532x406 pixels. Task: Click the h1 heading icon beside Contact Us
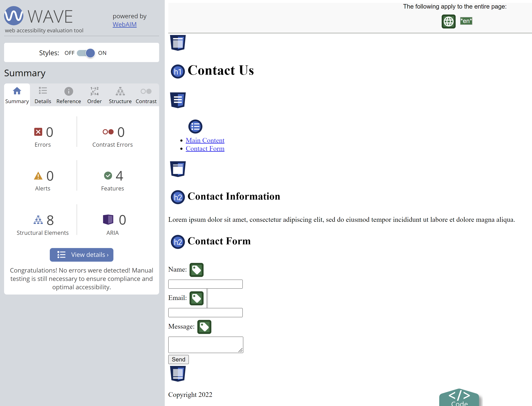(x=178, y=72)
